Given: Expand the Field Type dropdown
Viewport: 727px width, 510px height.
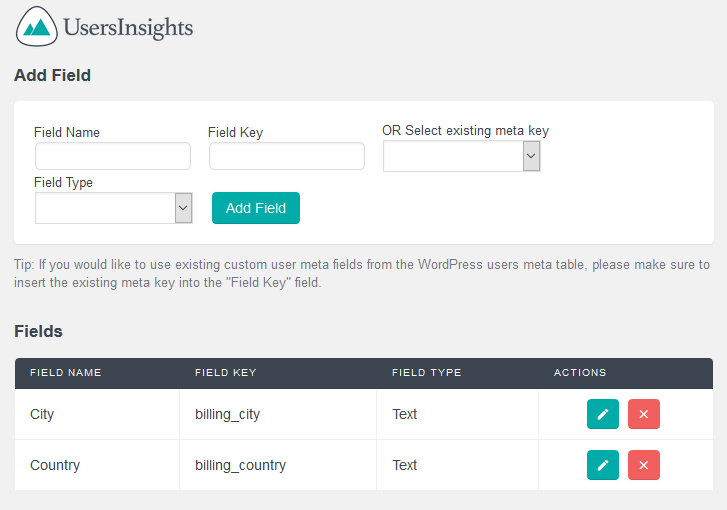Looking at the screenshot, I should 114,208.
